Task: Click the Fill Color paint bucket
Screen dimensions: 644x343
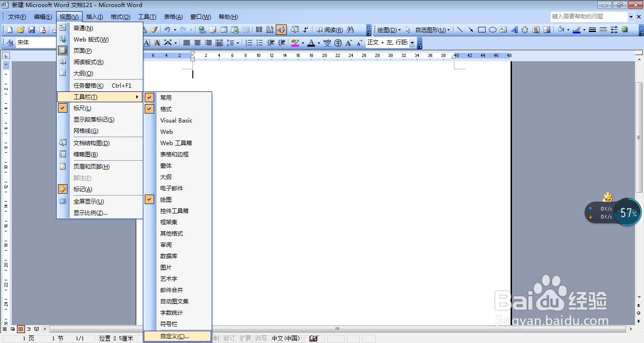Action: pos(561,30)
